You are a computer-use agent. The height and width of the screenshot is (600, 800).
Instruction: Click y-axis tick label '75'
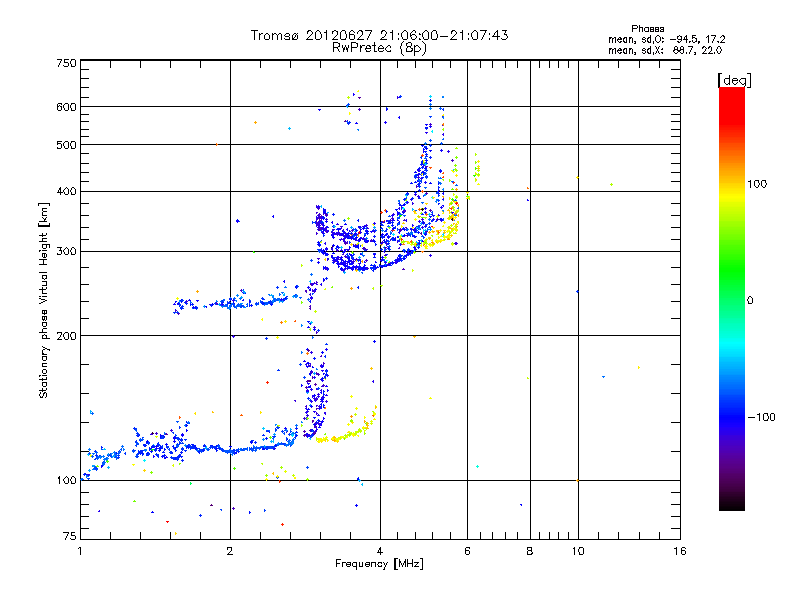[70, 536]
